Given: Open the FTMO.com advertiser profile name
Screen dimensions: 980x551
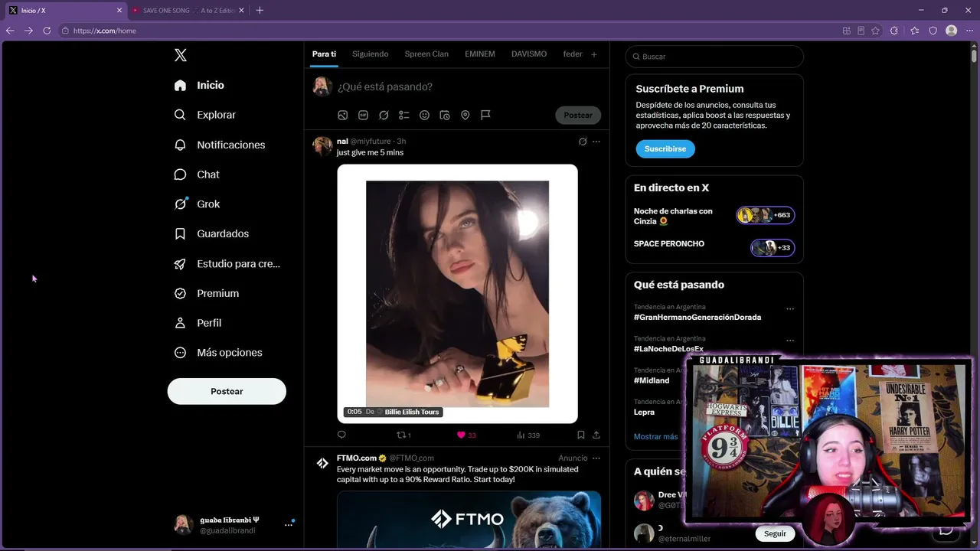Looking at the screenshot, I should [357, 458].
